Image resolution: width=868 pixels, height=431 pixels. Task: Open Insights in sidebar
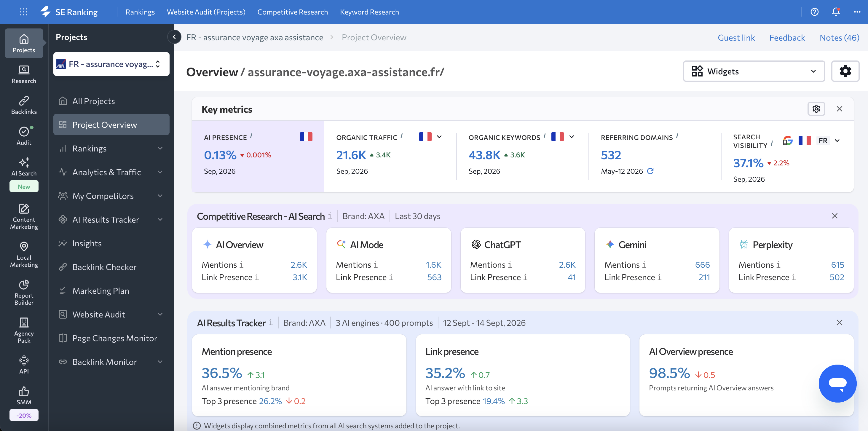[111, 243]
